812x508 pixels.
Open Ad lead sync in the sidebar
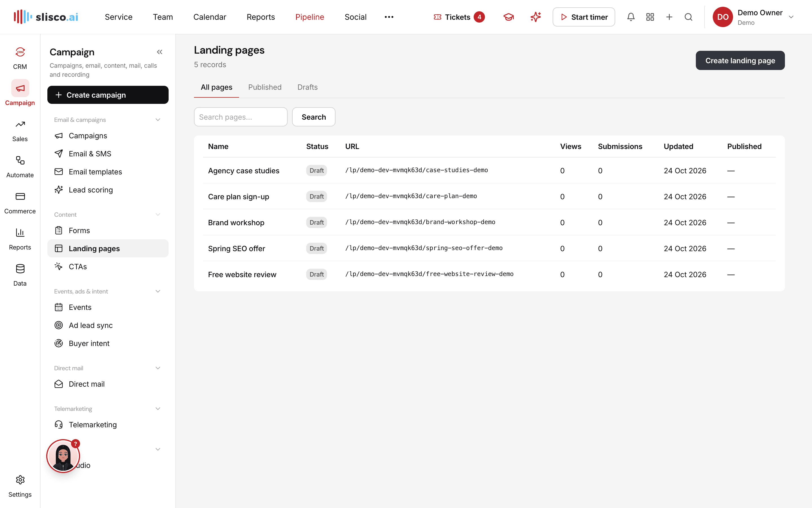[x=108, y=325]
